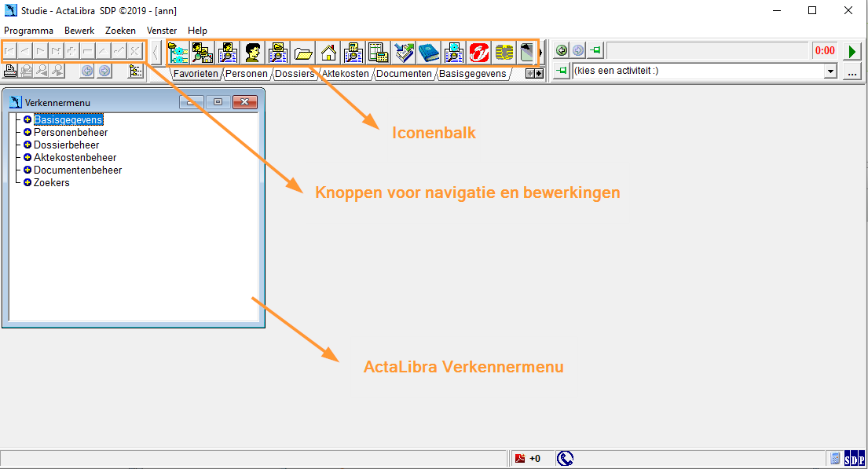Open the gear search list icon
868x469 pixels.
coord(454,53)
